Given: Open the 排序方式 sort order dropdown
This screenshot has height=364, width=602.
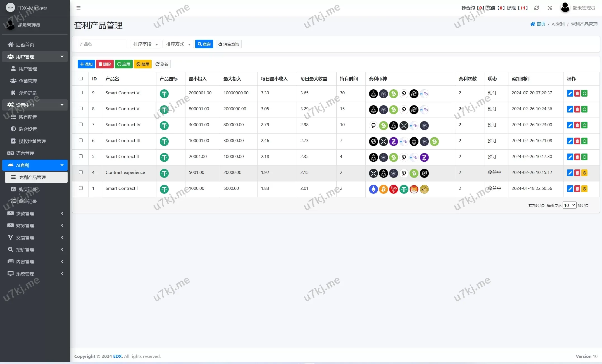Looking at the screenshot, I should pos(178,44).
